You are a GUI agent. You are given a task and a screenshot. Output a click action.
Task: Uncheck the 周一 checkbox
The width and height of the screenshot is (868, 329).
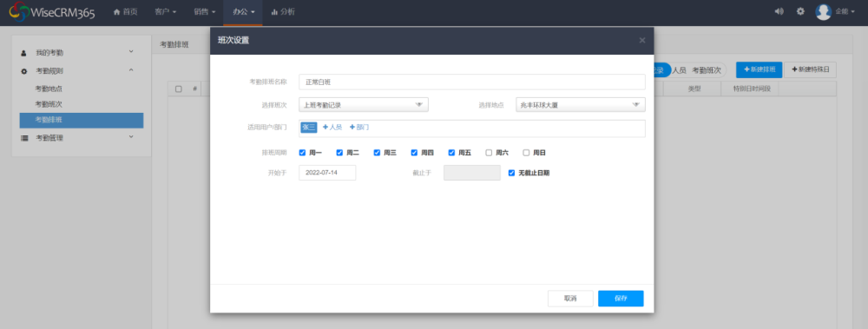302,153
